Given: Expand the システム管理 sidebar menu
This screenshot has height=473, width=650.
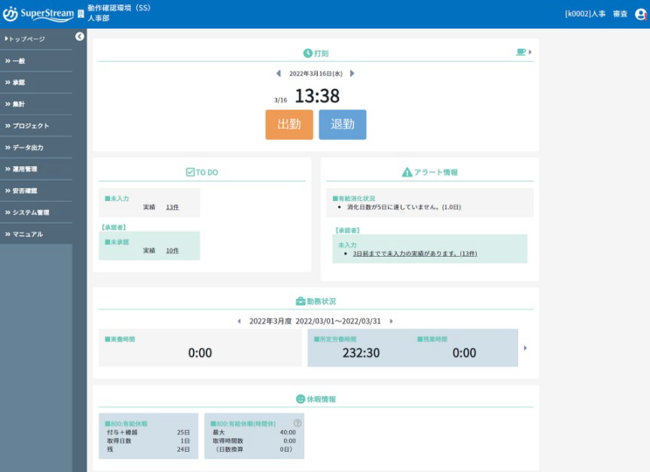Looking at the screenshot, I should pos(36,212).
